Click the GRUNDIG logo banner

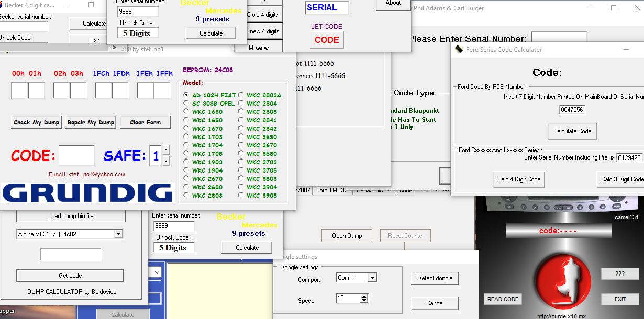coord(87,193)
